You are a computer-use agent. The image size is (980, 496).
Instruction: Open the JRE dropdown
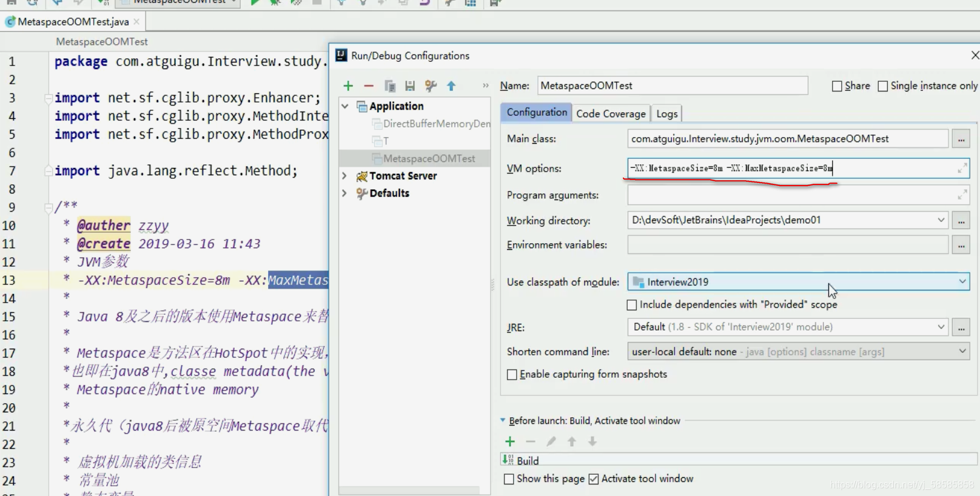(x=941, y=327)
